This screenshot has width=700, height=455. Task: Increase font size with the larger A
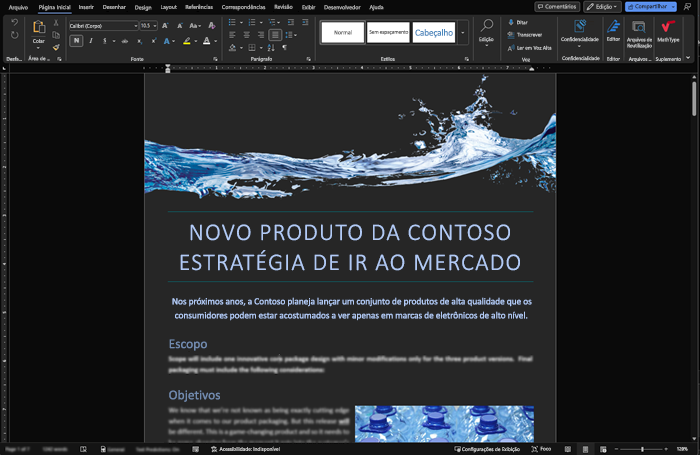coord(165,26)
